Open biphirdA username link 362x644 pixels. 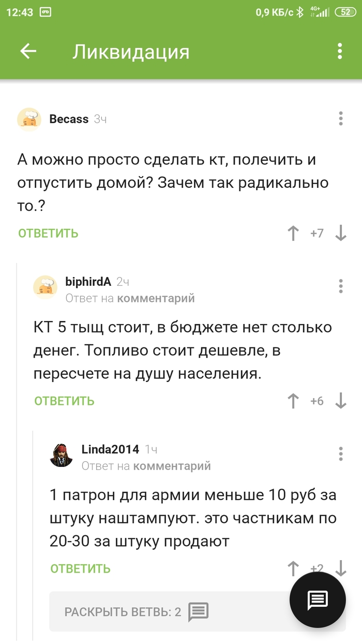[88, 282]
